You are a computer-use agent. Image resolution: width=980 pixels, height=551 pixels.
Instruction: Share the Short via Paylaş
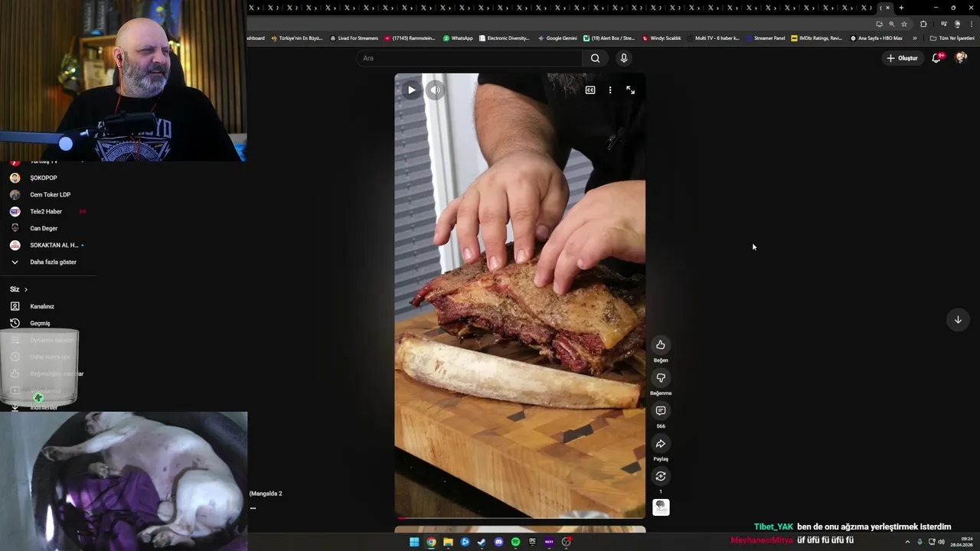[661, 444]
